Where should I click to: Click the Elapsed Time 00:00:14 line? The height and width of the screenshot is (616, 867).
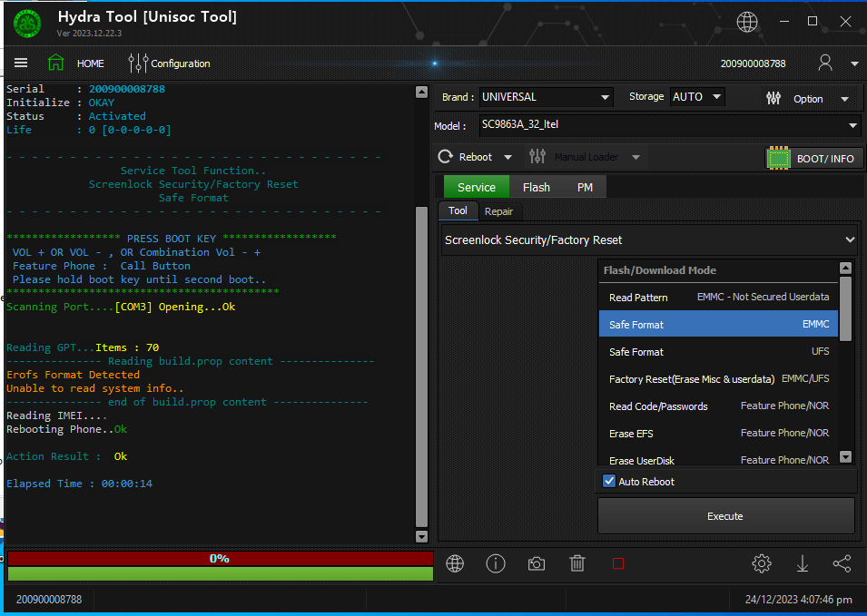79,484
